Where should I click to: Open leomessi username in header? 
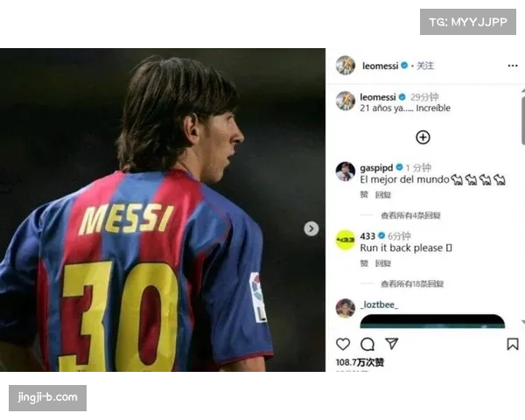(381, 66)
